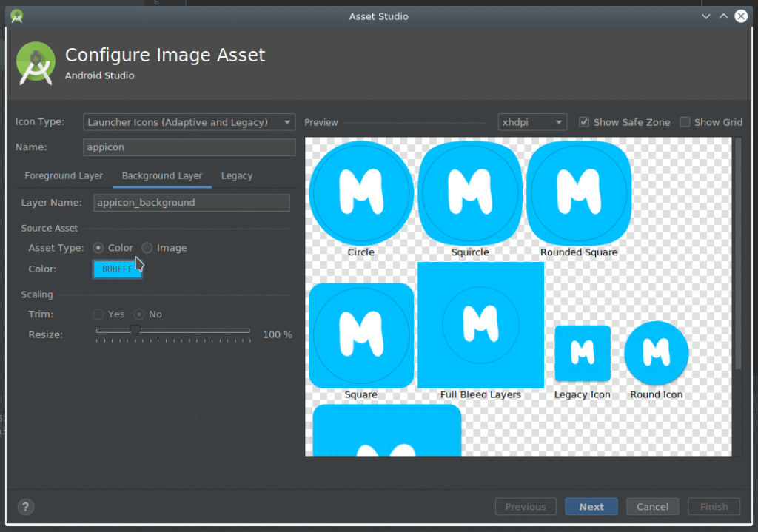
Task: Select the Color asset type radio button
Action: (98, 248)
